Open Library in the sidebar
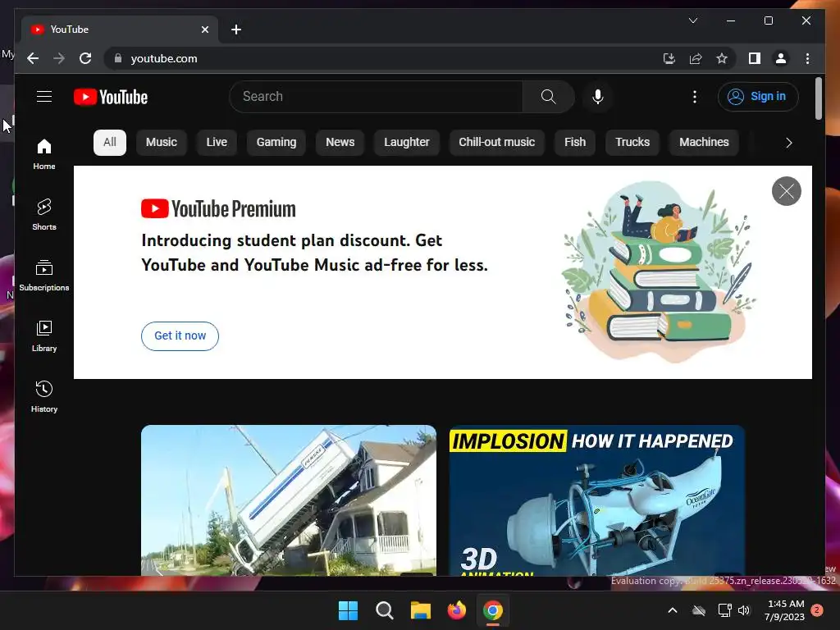This screenshot has width=840, height=630. click(44, 336)
